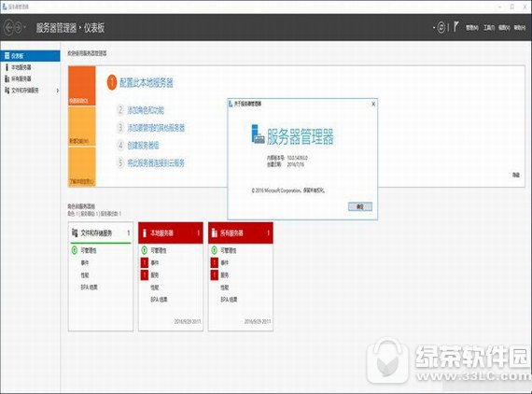532x394 pixels.
Task: Open the 工具(T) menu
Action: point(489,28)
